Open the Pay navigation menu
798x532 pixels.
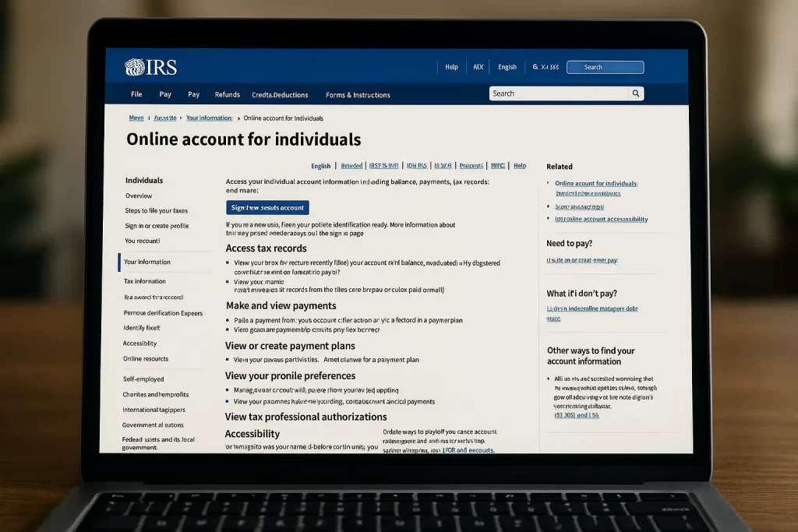click(165, 93)
